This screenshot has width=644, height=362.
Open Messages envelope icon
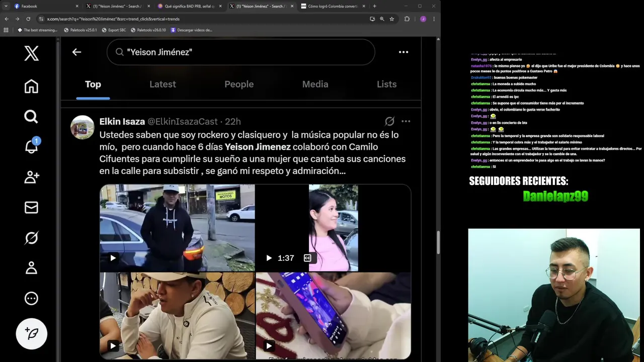tap(31, 207)
